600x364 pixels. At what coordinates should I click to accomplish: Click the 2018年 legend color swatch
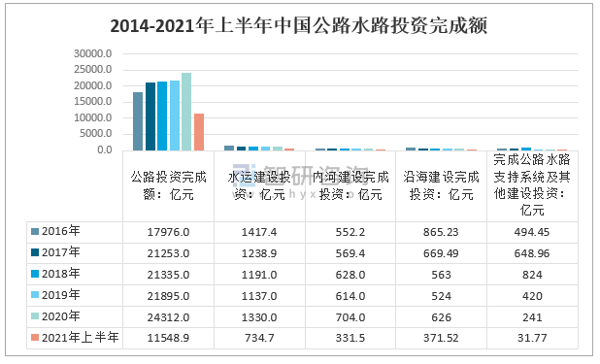click(x=35, y=274)
